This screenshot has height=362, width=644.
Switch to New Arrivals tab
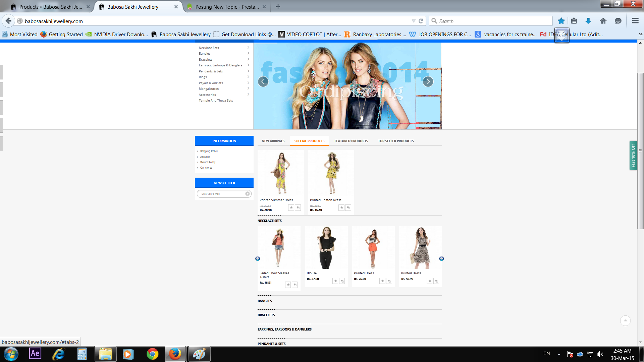[x=273, y=141]
